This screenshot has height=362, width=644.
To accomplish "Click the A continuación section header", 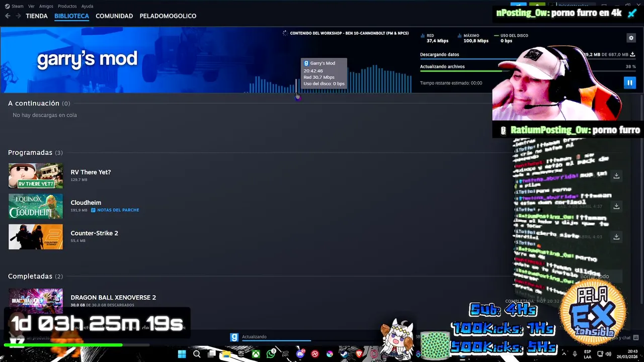I will click(x=39, y=103).
